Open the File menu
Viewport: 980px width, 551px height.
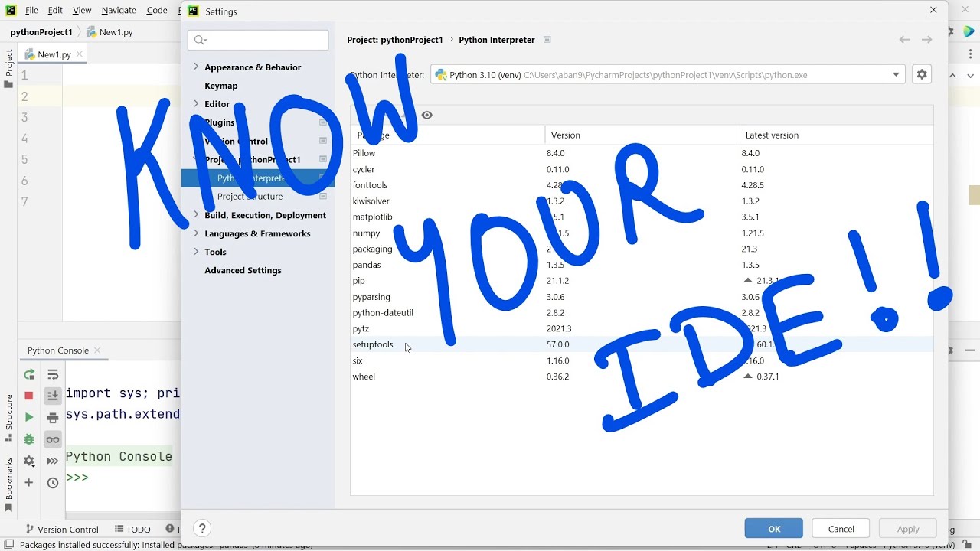tap(31, 11)
